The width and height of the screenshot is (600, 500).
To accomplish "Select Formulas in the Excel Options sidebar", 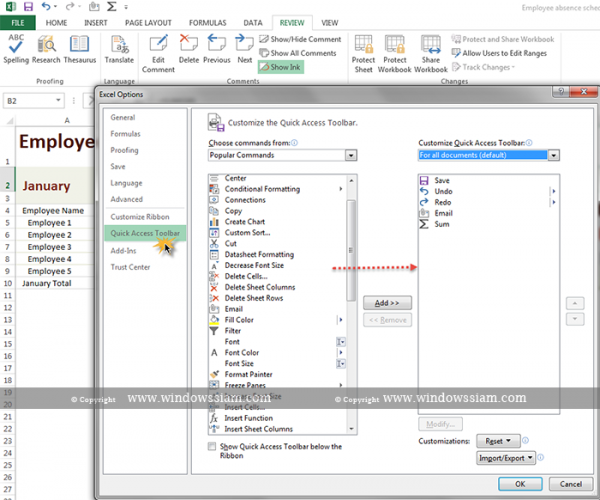I will pyautogui.click(x=125, y=134).
